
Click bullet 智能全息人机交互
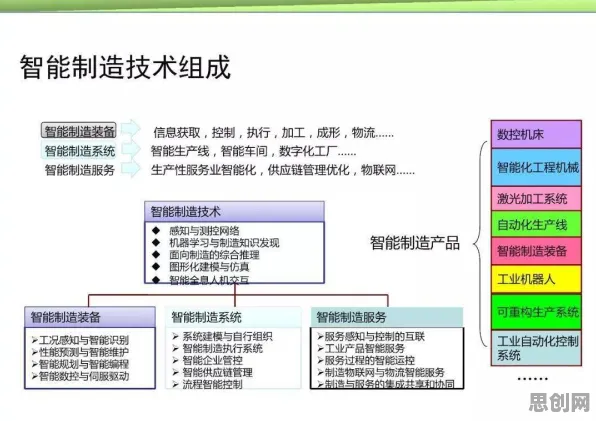(x=209, y=280)
